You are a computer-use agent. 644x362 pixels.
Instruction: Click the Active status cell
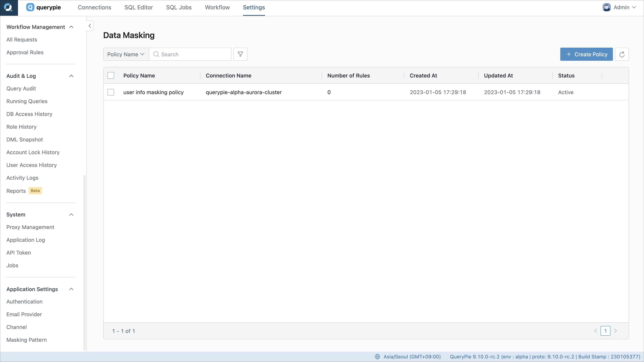tap(566, 92)
